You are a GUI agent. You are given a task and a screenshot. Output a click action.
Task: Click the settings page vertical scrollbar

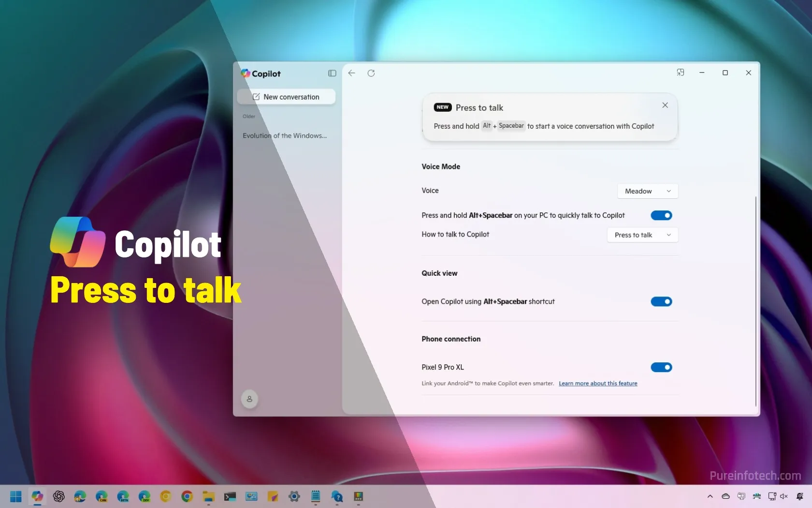coord(756,301)
